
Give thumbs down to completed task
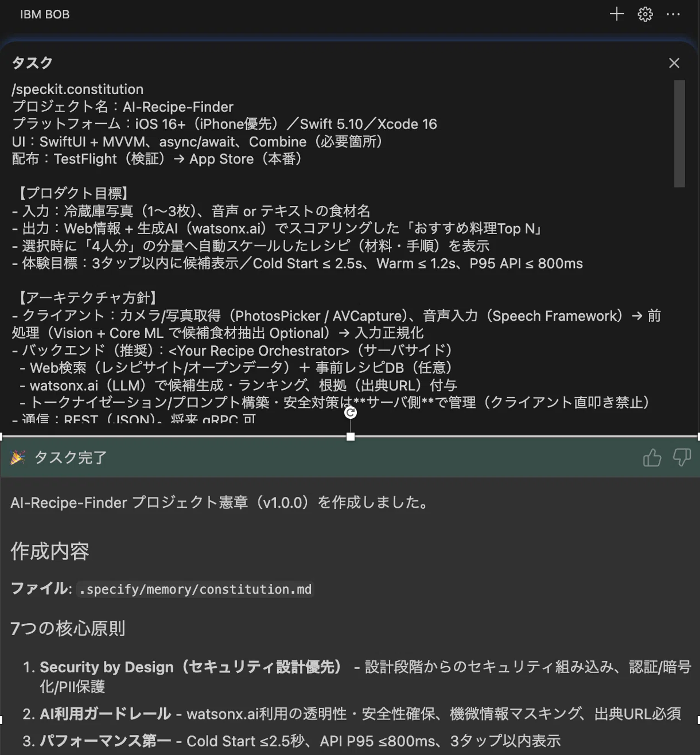click(682, 458)
